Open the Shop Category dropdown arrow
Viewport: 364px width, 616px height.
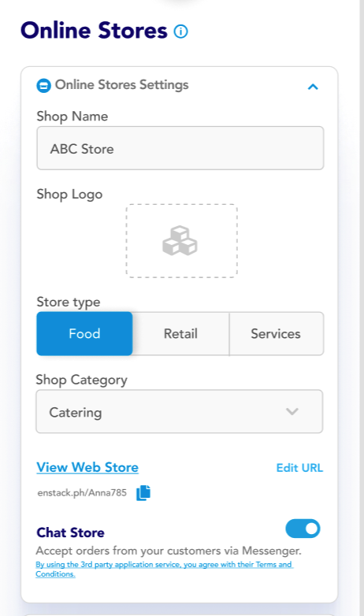click(x=292, y=411)
